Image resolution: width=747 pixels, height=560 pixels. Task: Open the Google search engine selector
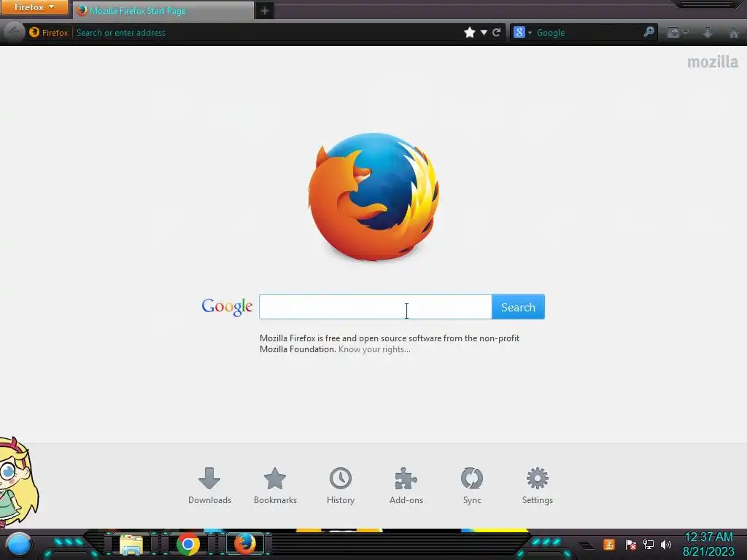pyautogui.click(x=522, y=32)
